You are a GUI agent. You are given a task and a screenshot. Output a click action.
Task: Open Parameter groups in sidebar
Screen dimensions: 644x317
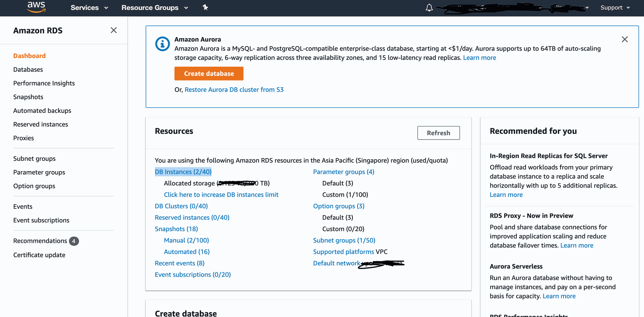point(39,172)
